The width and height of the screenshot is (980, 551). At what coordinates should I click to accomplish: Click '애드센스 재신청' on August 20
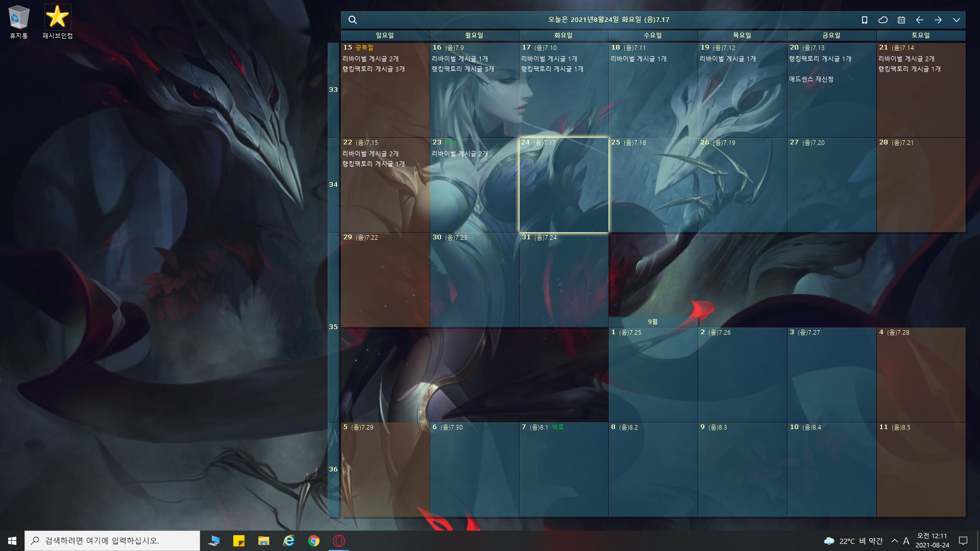coord(811,79)
